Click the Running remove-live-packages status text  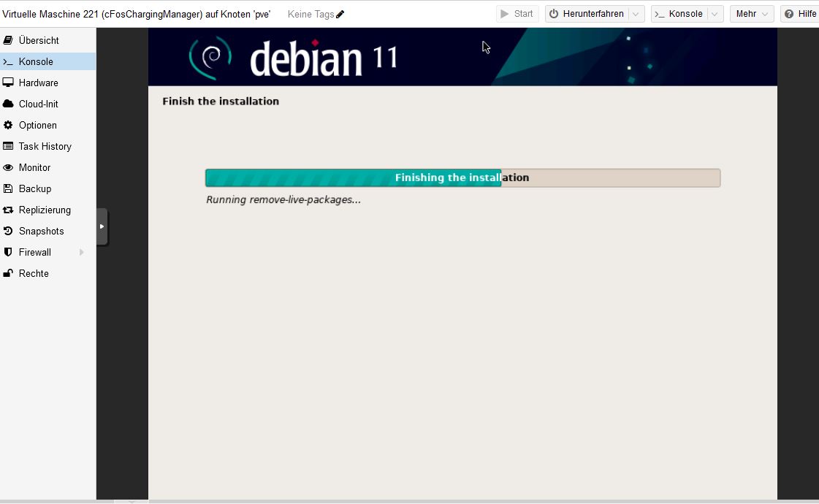pos(283,199)
